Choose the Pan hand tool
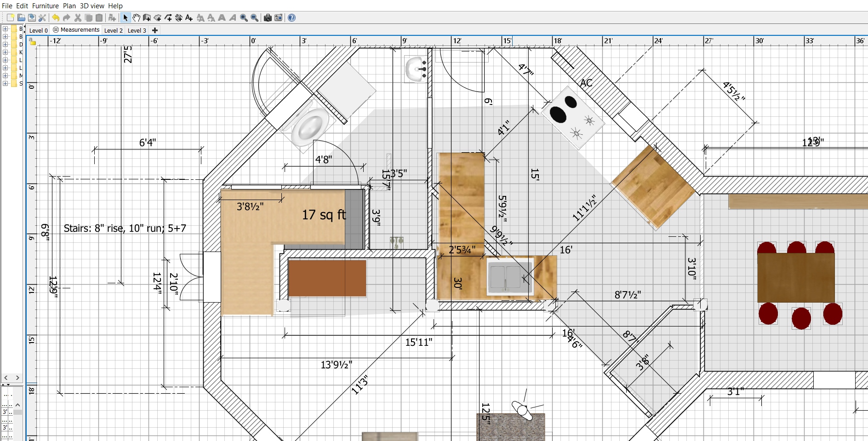The width and height of the screenshot is (868, 441). (137, 17)
